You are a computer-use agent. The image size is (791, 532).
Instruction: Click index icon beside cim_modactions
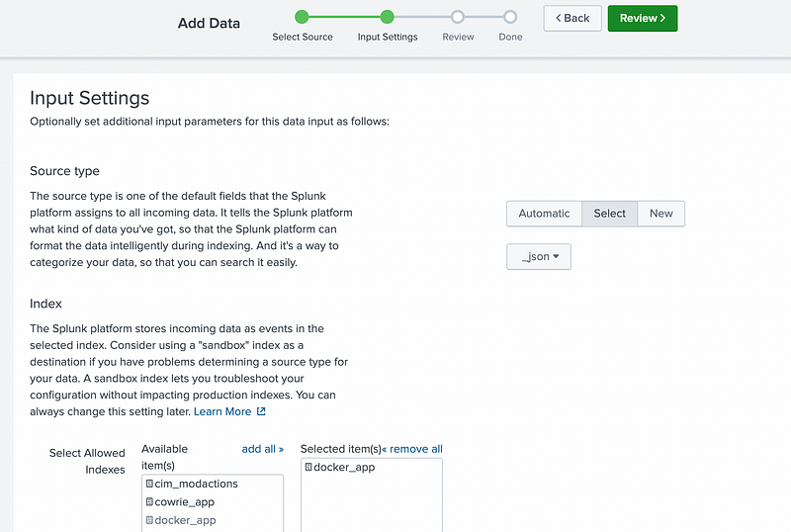(149, 484)
